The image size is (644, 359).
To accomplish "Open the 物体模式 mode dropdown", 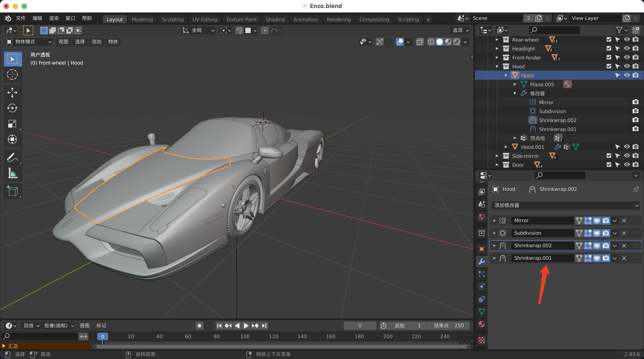I will 28,42.
